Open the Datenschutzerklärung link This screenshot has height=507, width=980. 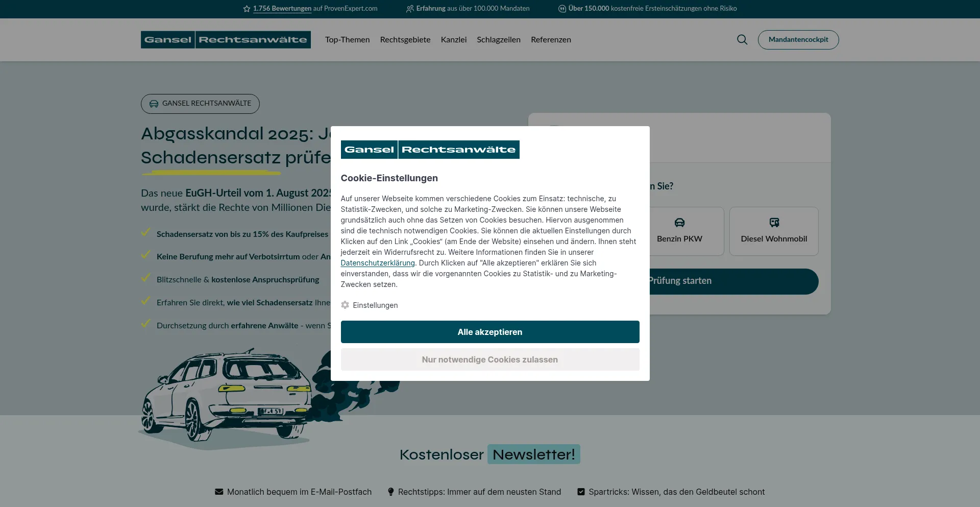coord(377,263)
